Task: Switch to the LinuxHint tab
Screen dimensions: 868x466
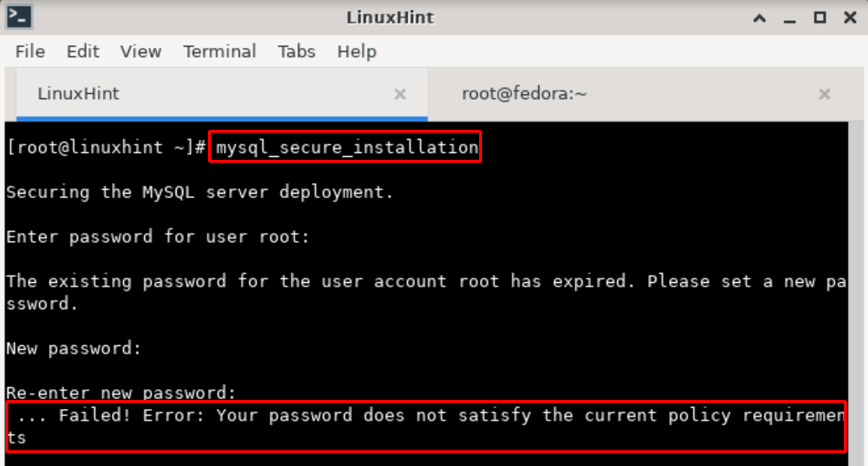Action: point(78,95)
